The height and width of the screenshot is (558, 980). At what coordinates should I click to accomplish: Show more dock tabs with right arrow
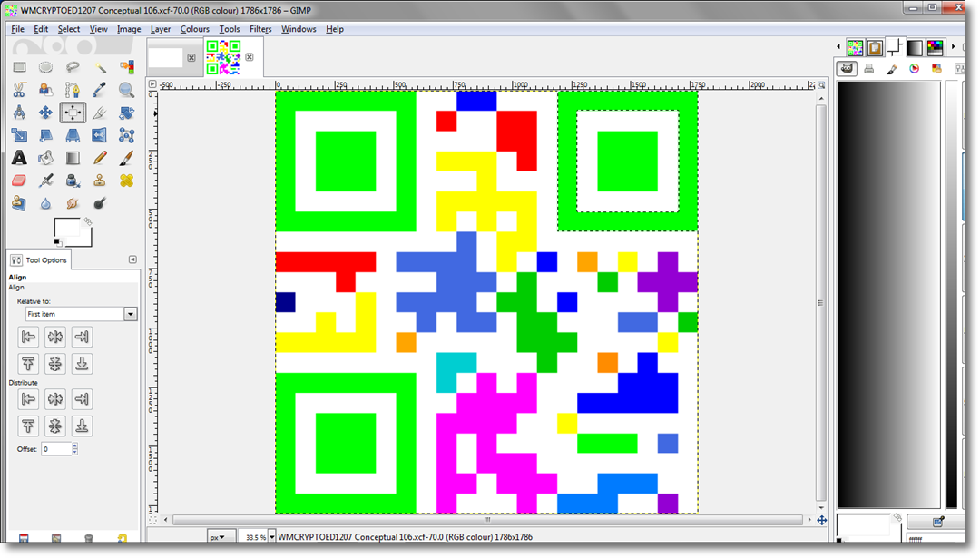click(x=953, y=47)
